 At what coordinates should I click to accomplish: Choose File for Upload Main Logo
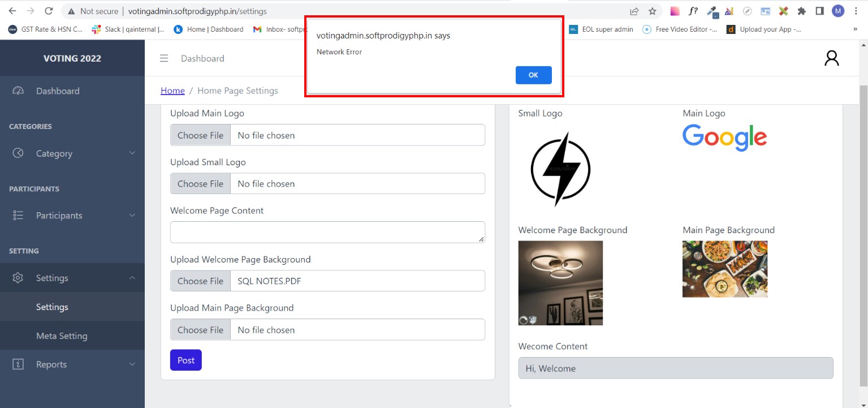click(x=201, y=135)
